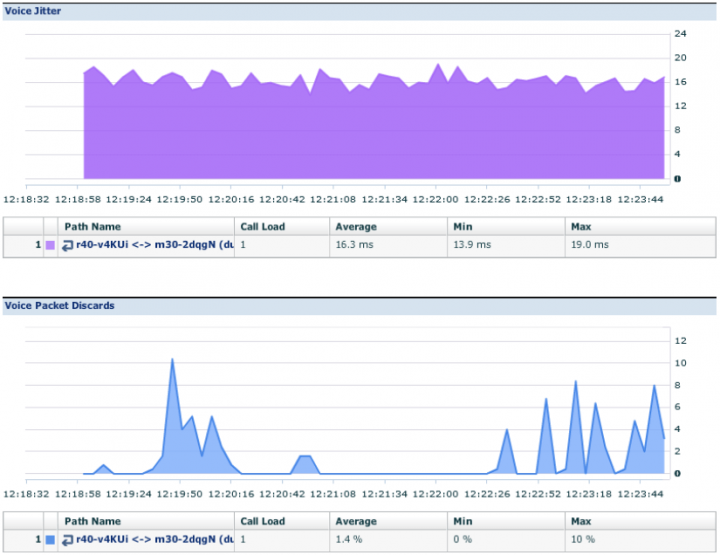This screenshot has height=555, width=720.
Task: Sort Voice Jitter table by Call Load header
Action: pos(262,226)
